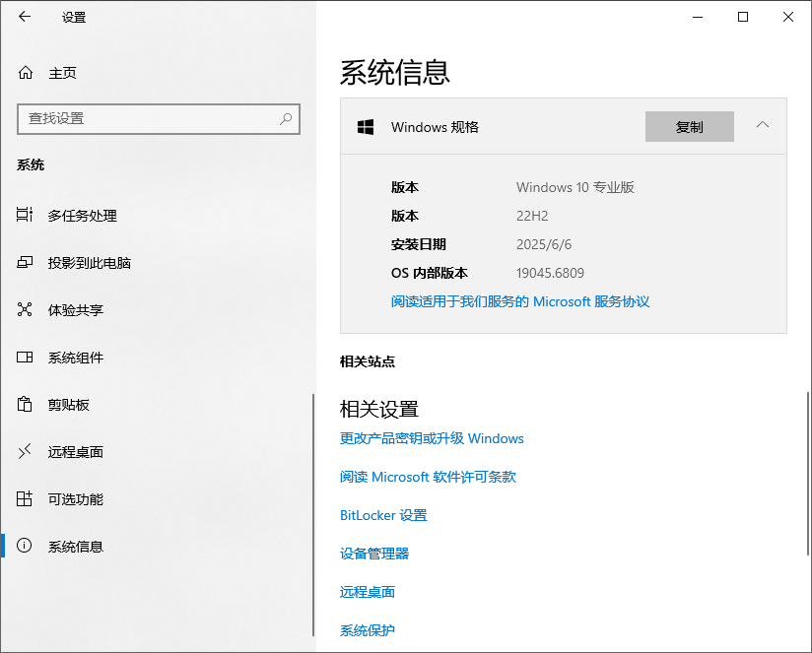The image size is (812, 653).
Task: Open BitLocker 设置
Action: point(383,515)
